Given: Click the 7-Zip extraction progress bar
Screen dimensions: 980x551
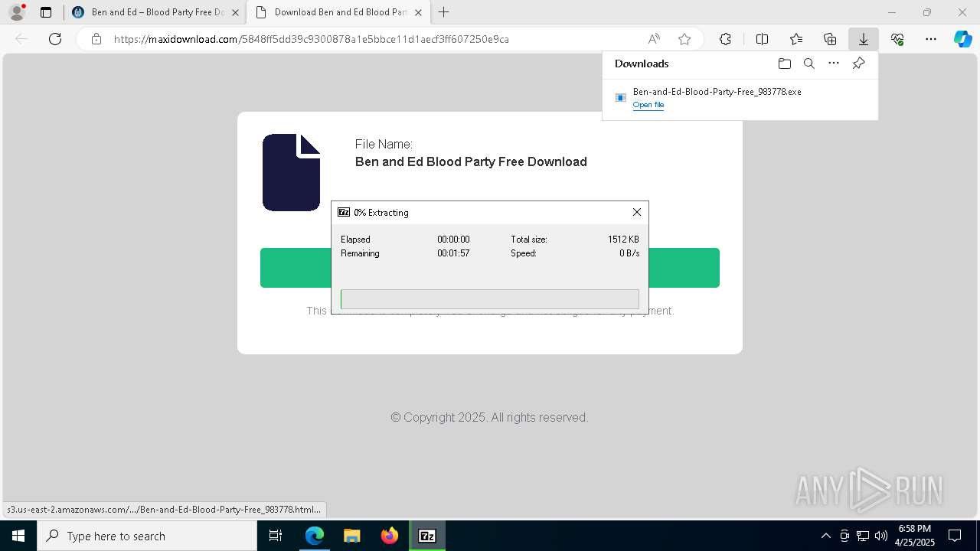Looking at the screenshot, I should coord(490,298).
